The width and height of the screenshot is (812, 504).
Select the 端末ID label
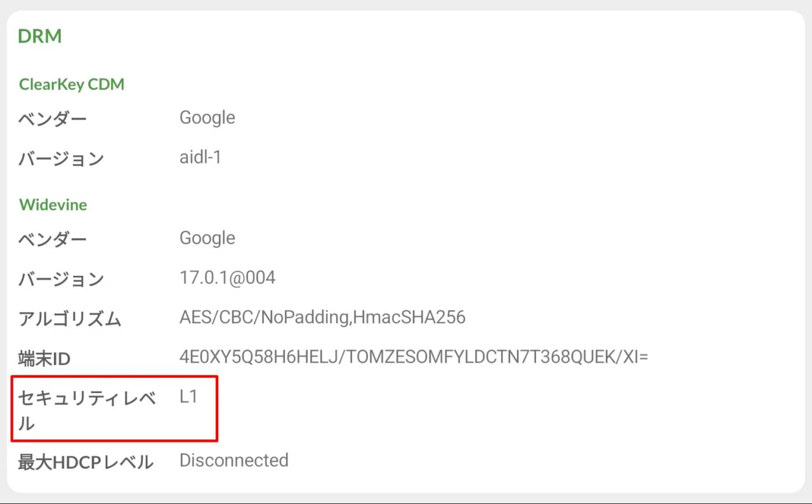click(x=44, y=359)
